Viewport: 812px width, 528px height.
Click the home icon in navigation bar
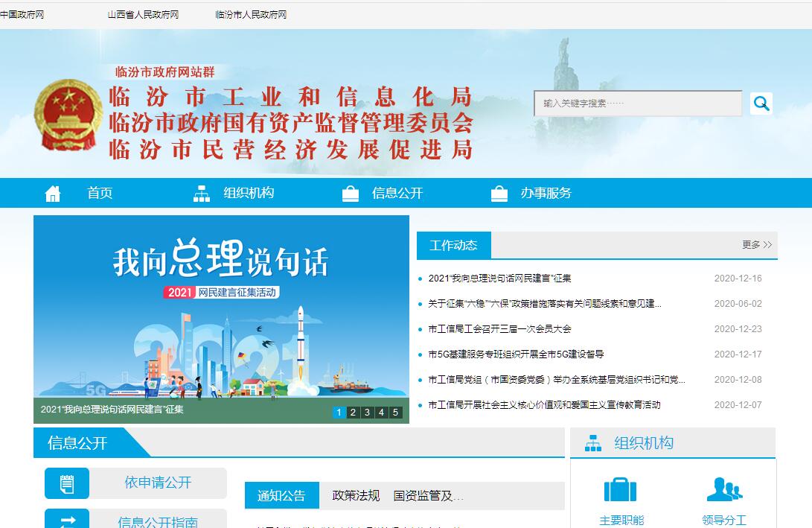point(53,194)
